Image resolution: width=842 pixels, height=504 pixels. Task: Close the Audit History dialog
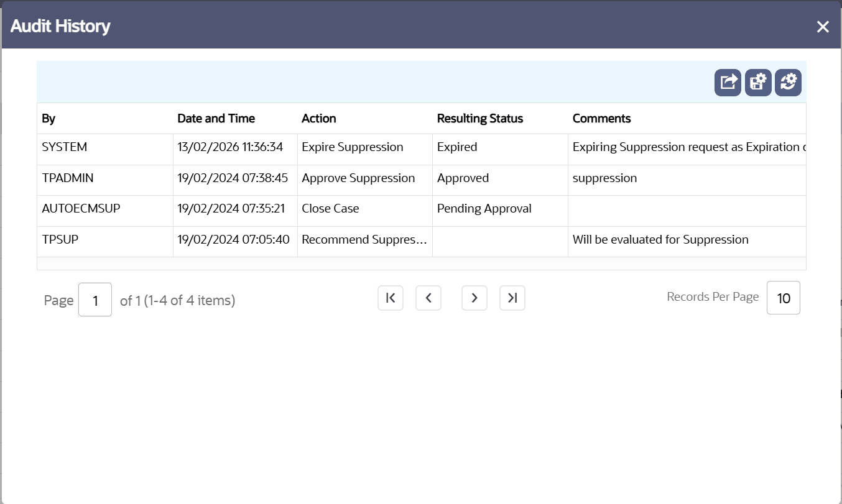(x=823, y=27)
